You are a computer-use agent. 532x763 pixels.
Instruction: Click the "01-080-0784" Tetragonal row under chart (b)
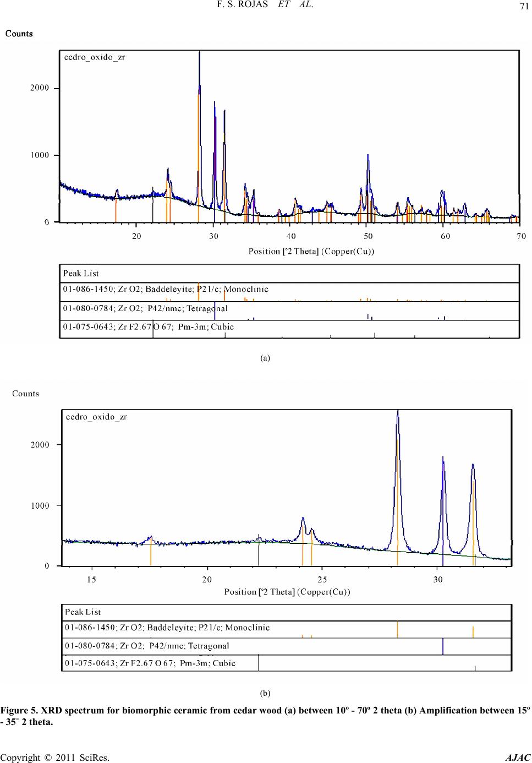point(286,647)
